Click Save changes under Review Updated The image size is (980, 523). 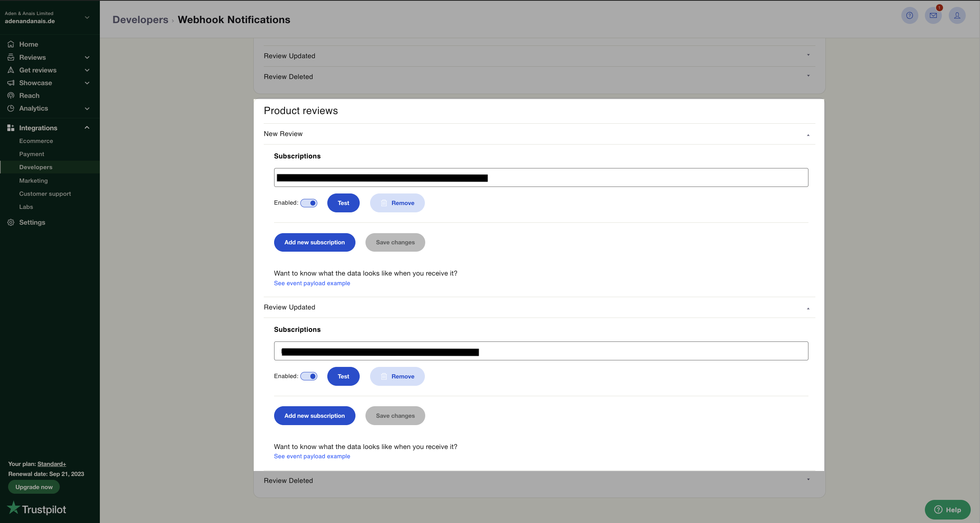(x=395, y=416)
